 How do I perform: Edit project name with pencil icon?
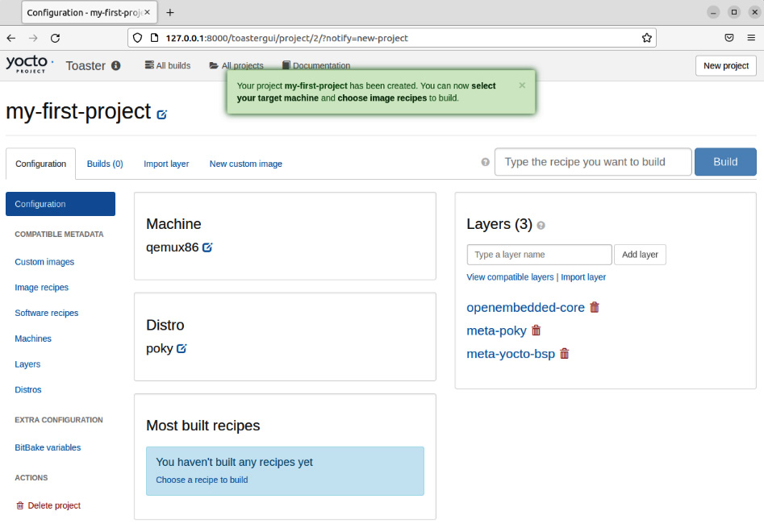click(162, 114)
